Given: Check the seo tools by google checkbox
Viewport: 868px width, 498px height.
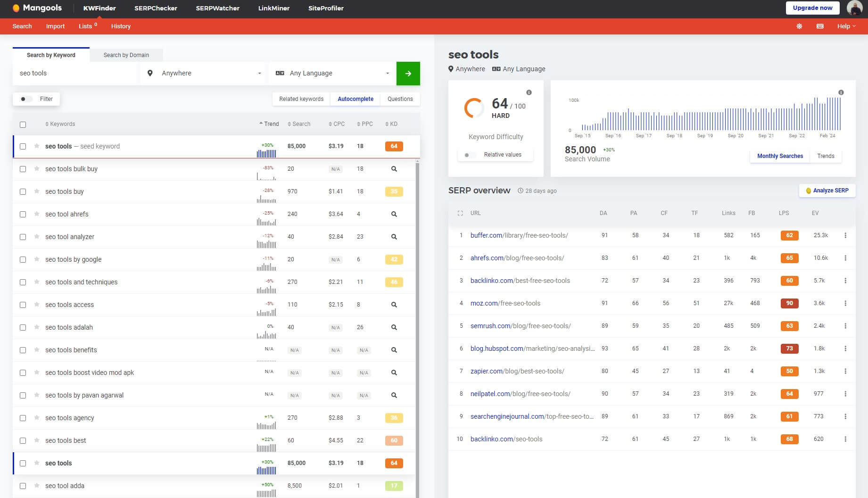Looking at the screenshot, I should (23, 259).
